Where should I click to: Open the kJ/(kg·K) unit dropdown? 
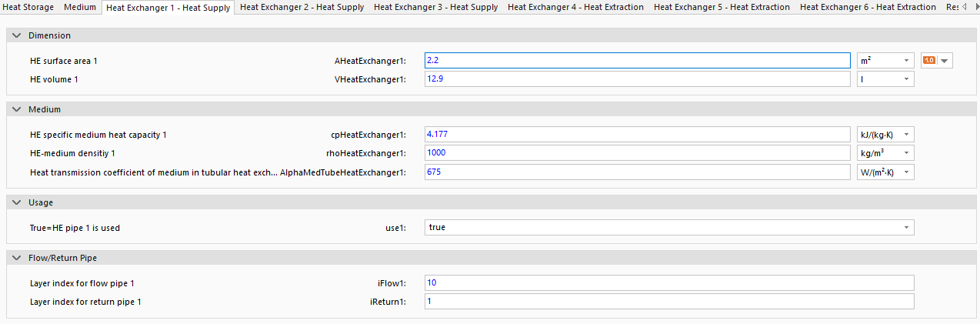[885, 135]
